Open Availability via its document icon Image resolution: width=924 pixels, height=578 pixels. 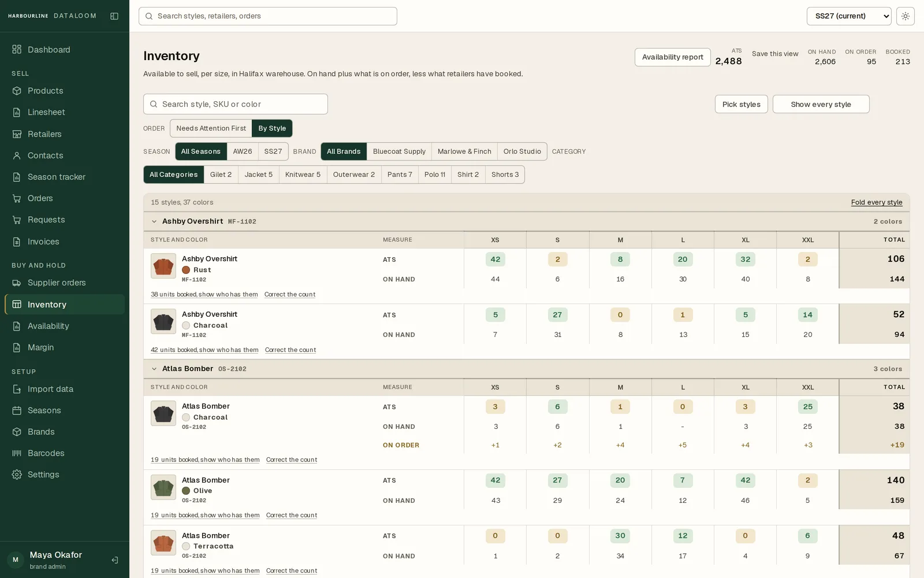(17, 326)
